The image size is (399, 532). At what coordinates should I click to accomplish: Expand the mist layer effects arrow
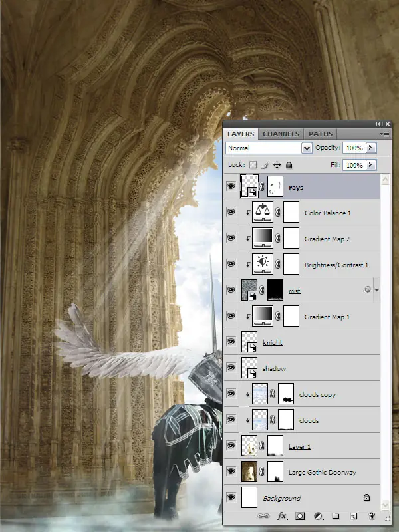pos(376,290)
